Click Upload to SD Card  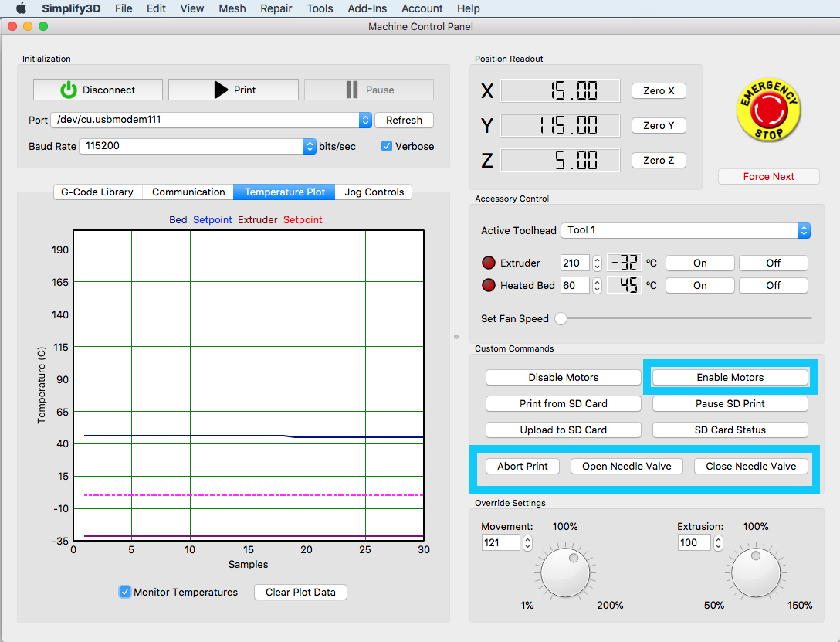coord(563,430)
